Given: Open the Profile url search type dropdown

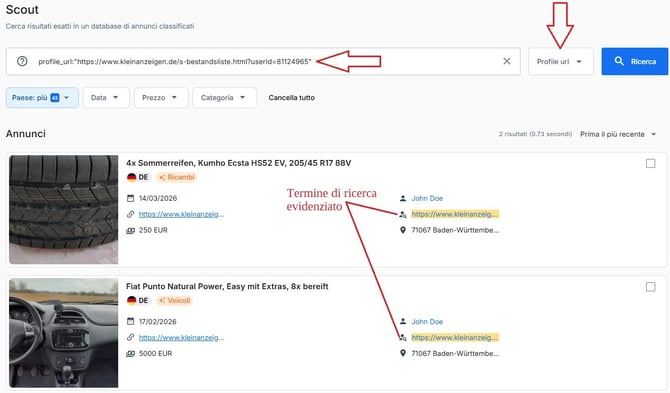Looking at the screenshot, I should pyautogui.click(x=560, y=62).
